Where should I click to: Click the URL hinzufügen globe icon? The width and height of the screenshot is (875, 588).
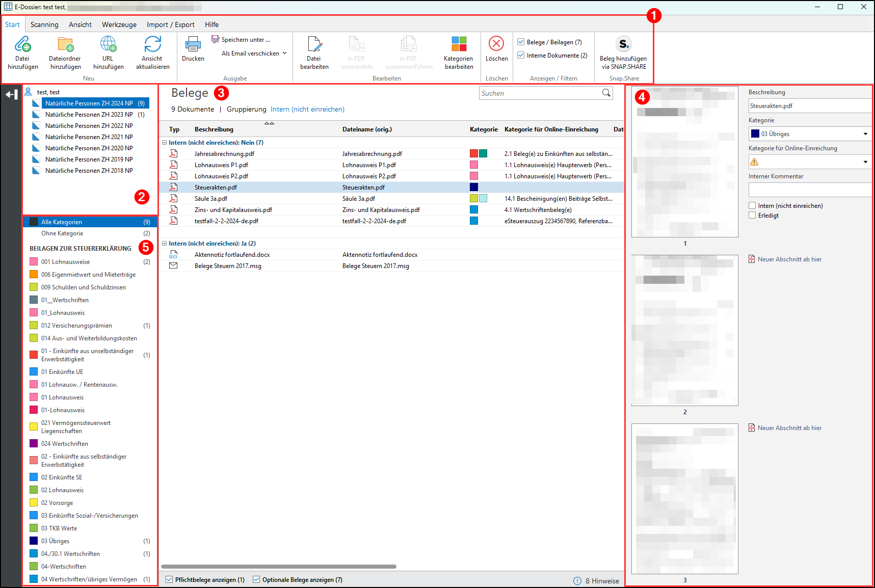tap(108, 44)
